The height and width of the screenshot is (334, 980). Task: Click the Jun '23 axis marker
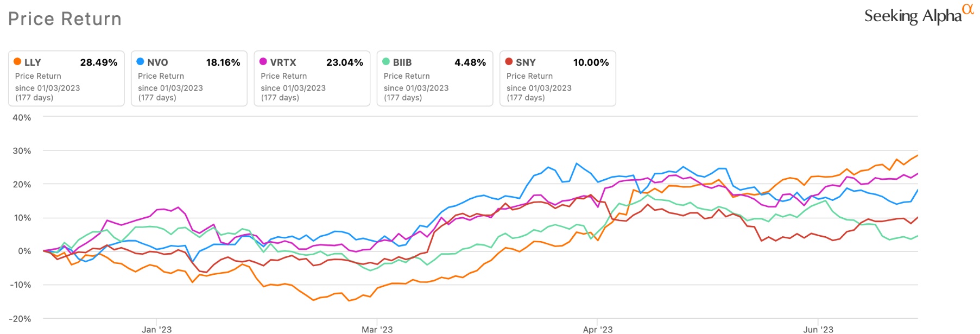(x=818, y=329)
